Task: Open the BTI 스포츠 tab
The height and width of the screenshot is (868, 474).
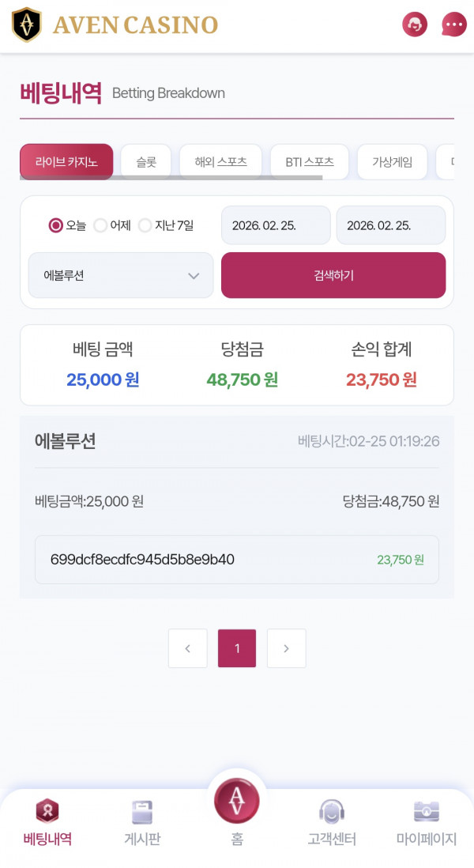Action: click(x=310, y=160)
